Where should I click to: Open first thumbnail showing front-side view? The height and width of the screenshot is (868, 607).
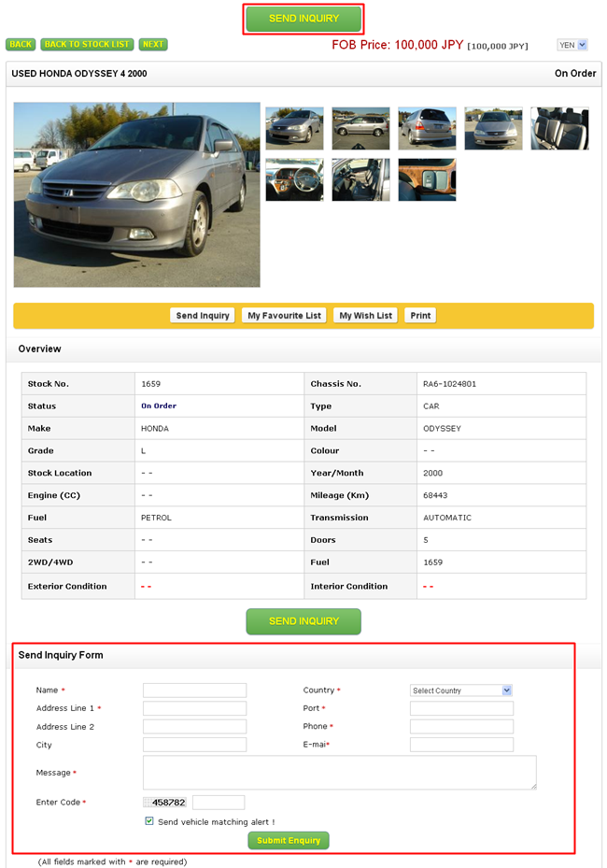pyautogui.click(x=294, y=128)
